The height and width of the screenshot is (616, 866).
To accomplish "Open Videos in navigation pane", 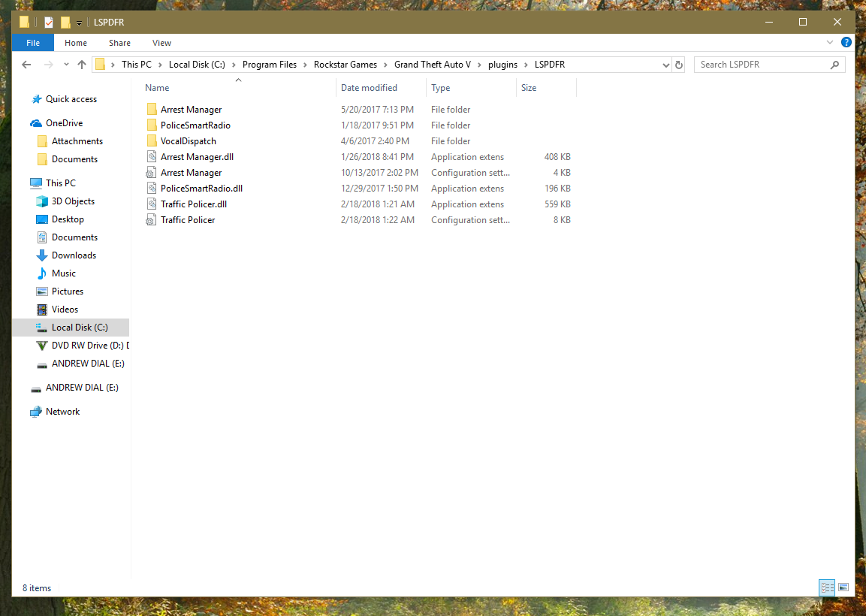I will 65,310.
